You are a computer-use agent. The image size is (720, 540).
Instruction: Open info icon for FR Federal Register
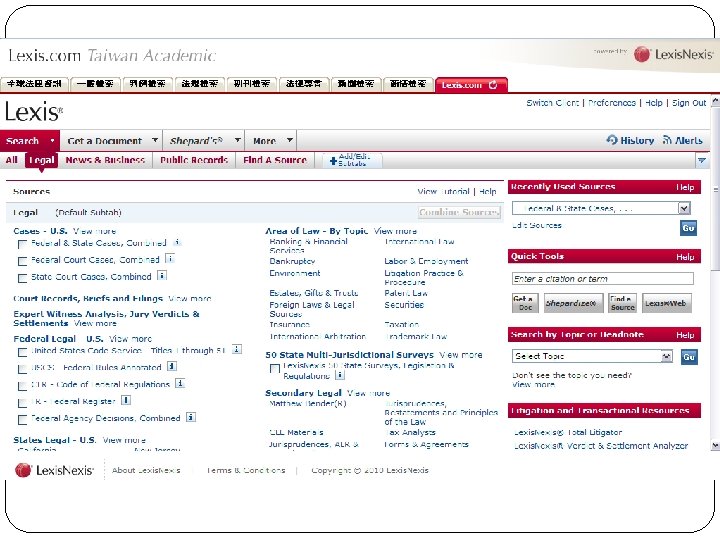point(126,400)
